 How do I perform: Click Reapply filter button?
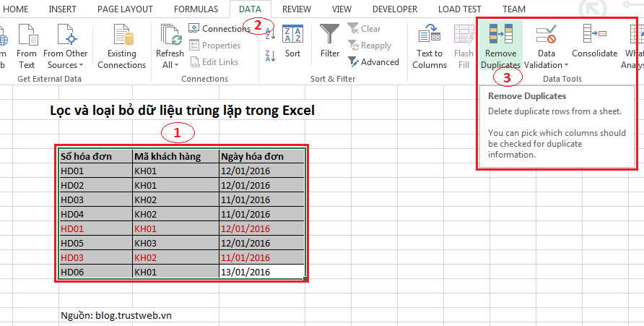click(369, 46)
